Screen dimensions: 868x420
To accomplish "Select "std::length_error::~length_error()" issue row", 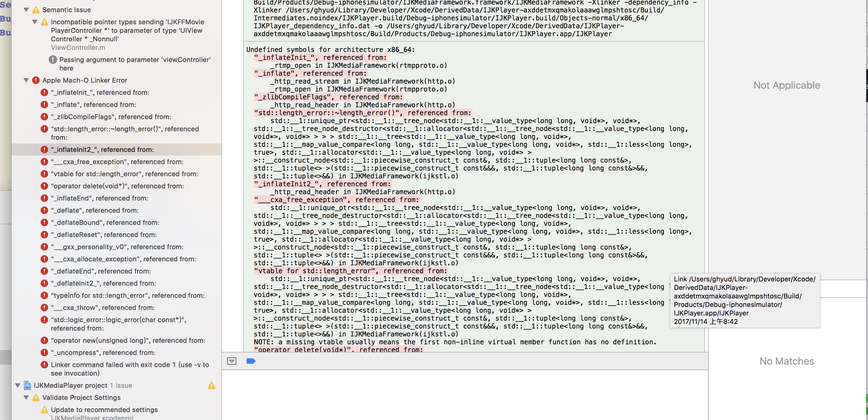I will pyautogui.click(x=116, y=133).
